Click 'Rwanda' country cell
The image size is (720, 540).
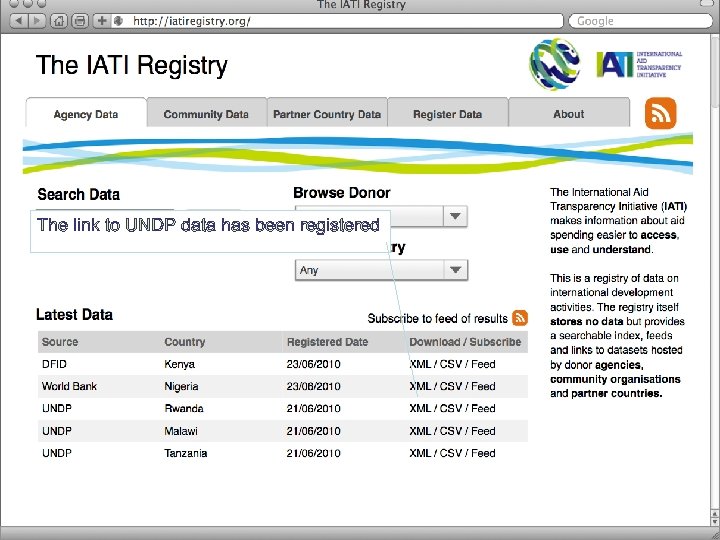pos(184,408)
